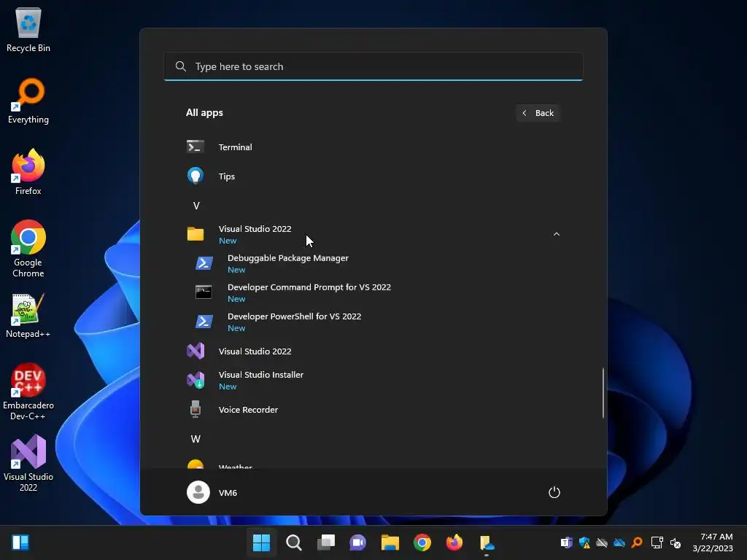Open the Chat icon on the taskbar
The height and width of the screenshot is (560, 747).
pos(357,542)
